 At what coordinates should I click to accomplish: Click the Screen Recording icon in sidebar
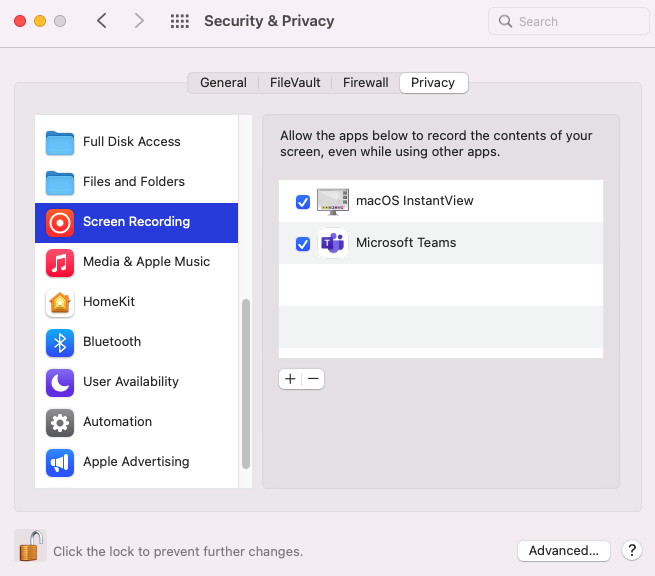tap(60, 222)
